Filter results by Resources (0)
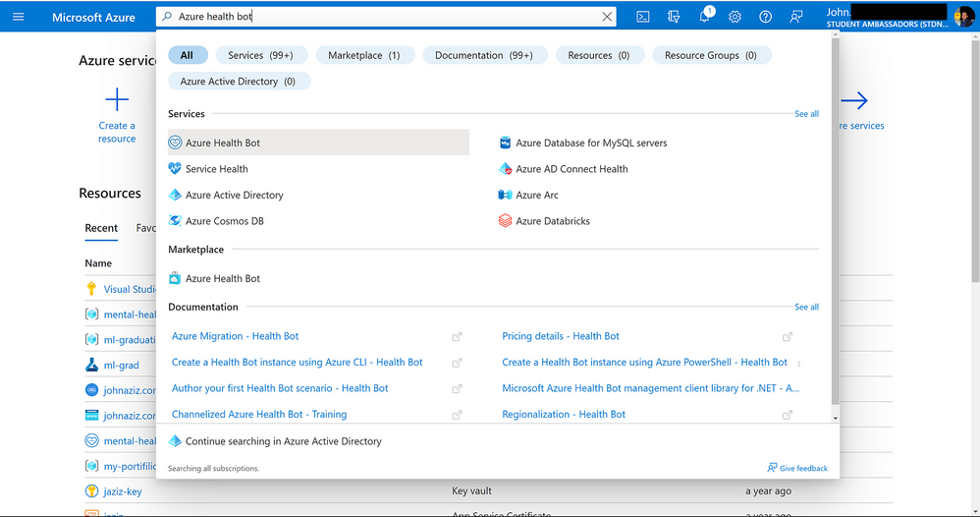This screenshot has height=517, width=980. point(599,55)
